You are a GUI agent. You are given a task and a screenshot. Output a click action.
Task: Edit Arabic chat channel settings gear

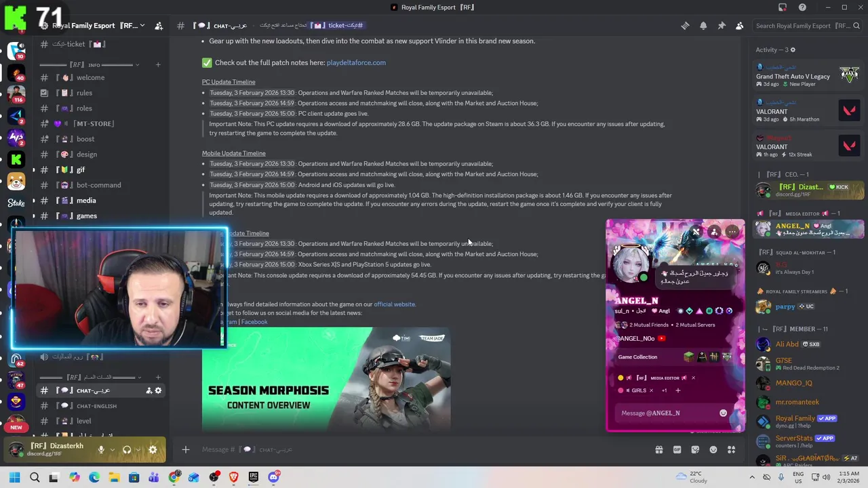tap(159, 390)
